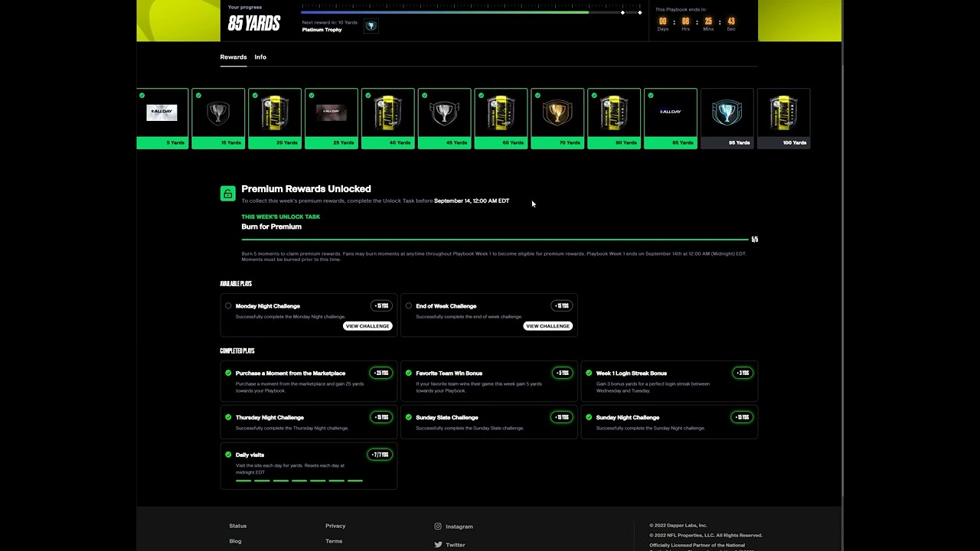Click the +15 YDS badge on Sunday Night
Screen dimensions: 980x551
coord(742,417)
